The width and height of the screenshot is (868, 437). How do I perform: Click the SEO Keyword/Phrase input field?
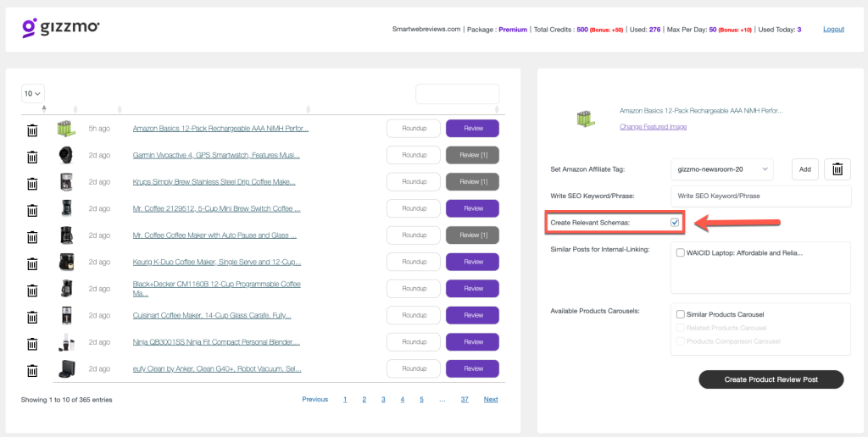[x=760, y=196]
